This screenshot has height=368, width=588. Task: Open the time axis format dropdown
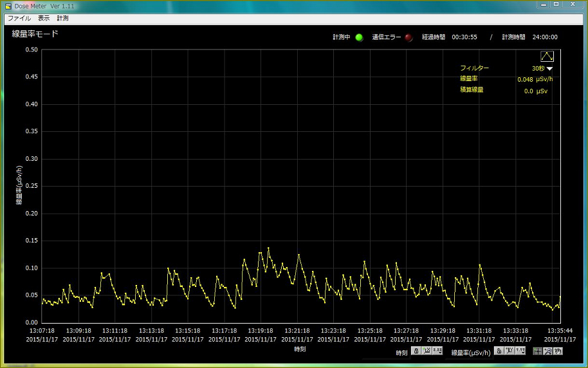click(438, 351)
